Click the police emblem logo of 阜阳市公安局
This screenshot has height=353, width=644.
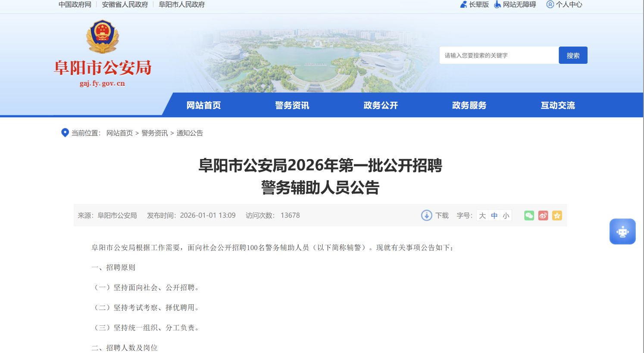pyautogui.click(x=103, y=36)
